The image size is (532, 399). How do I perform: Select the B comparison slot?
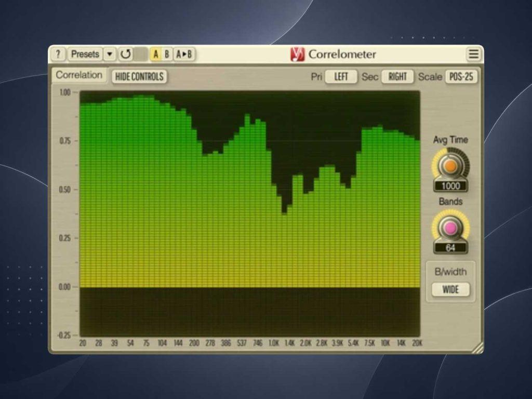pyautogui.click(x=167, y=54)
